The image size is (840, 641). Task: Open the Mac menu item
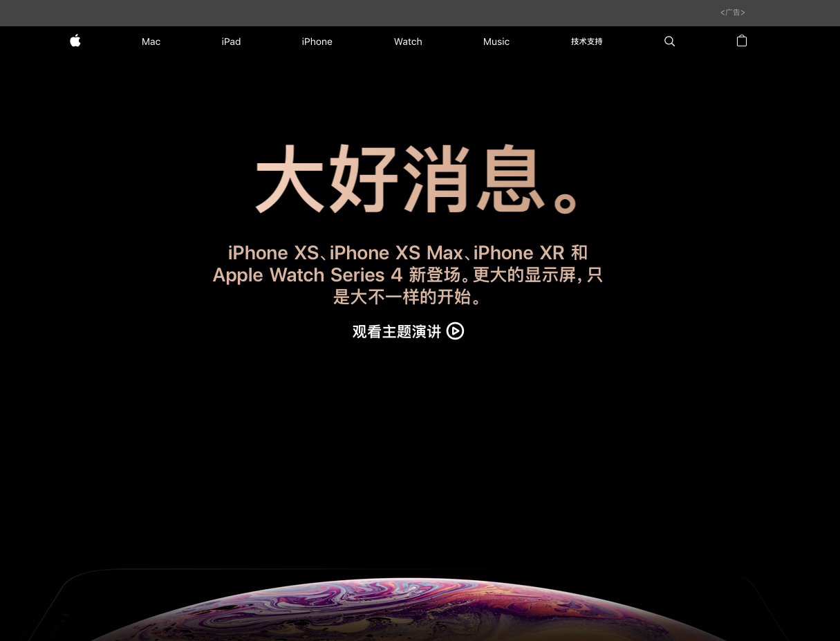coord(151,41)
